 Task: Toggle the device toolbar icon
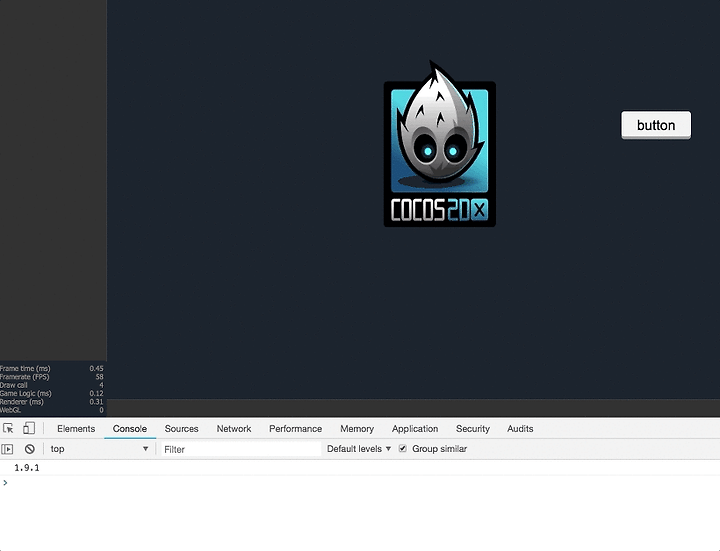click(x=28, y=428)
